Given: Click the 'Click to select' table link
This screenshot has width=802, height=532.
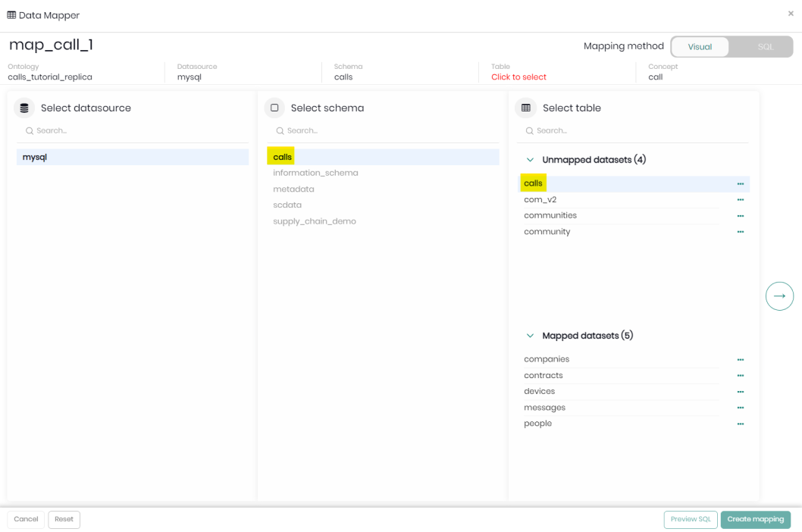Looking at the screenshot, I should 518,77.
